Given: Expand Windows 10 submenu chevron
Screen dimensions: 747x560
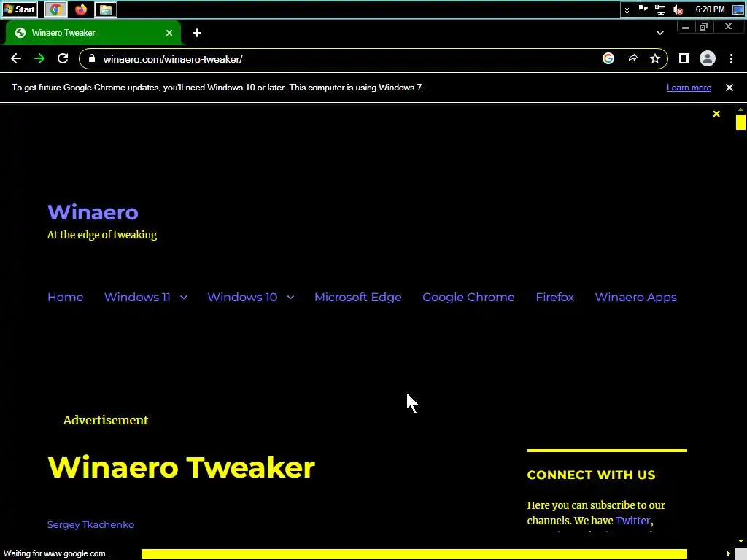Looking at the screenshot, I should click(290, 297).
